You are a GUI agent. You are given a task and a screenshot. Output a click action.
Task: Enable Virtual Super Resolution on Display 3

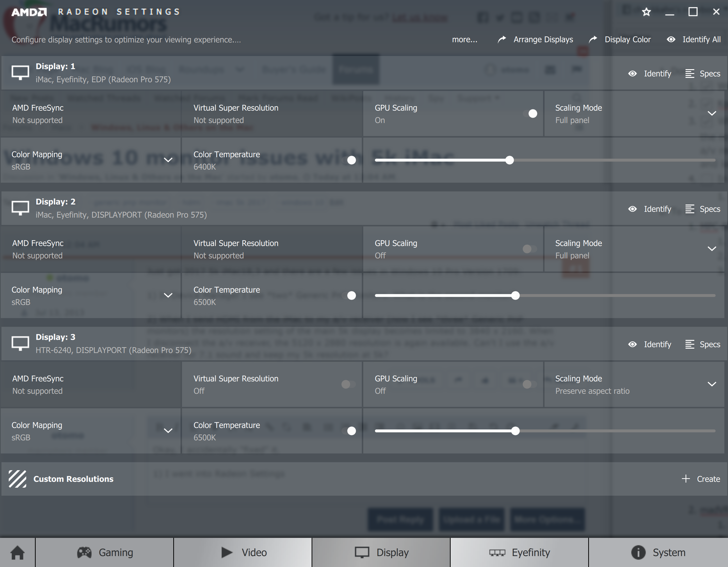tap(348, 384)
